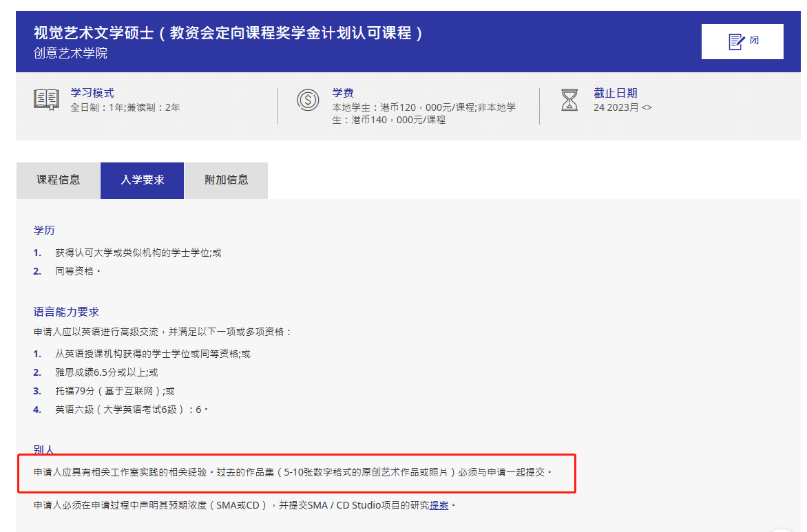Click the 雅思成绩6.5分 requirement item
Screen dimensions: 807x532
click(107, 372)
